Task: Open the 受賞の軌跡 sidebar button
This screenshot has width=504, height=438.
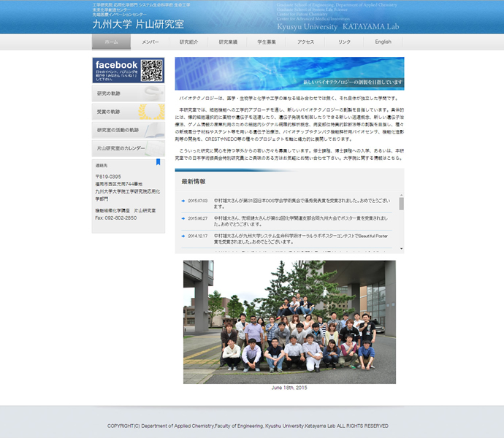Action: pyautogui.click(x=129, y=112)
